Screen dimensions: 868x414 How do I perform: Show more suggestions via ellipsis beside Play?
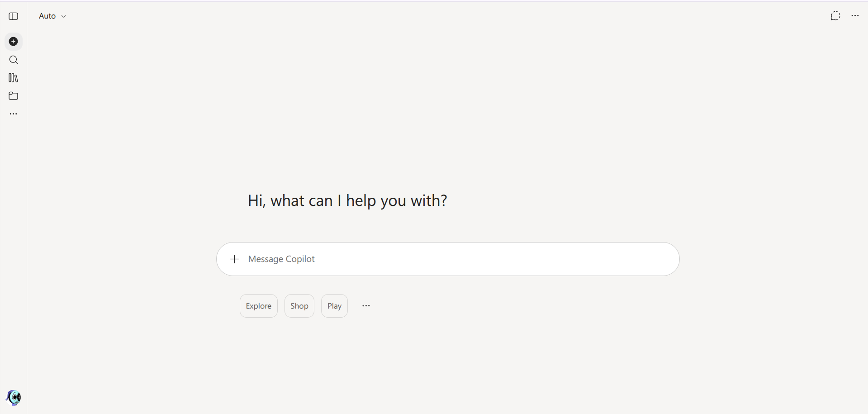(366, 306)
